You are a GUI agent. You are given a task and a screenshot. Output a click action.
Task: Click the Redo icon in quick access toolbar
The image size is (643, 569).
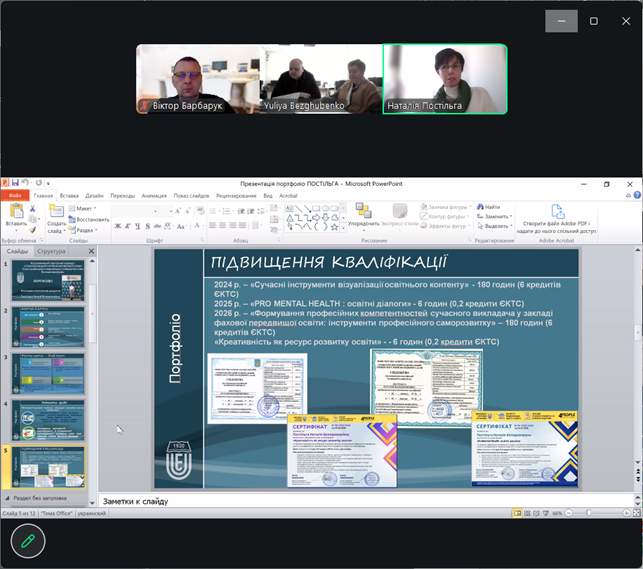[39, 183]
